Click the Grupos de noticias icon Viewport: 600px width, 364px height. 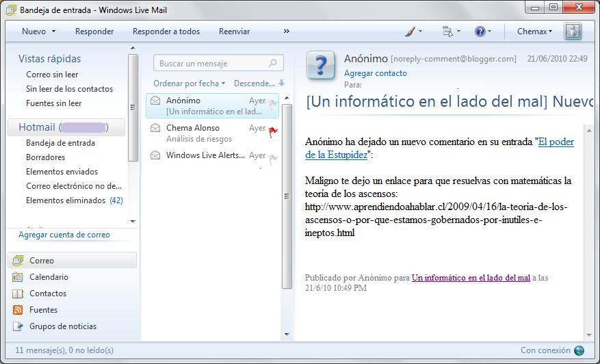[18, 326]
